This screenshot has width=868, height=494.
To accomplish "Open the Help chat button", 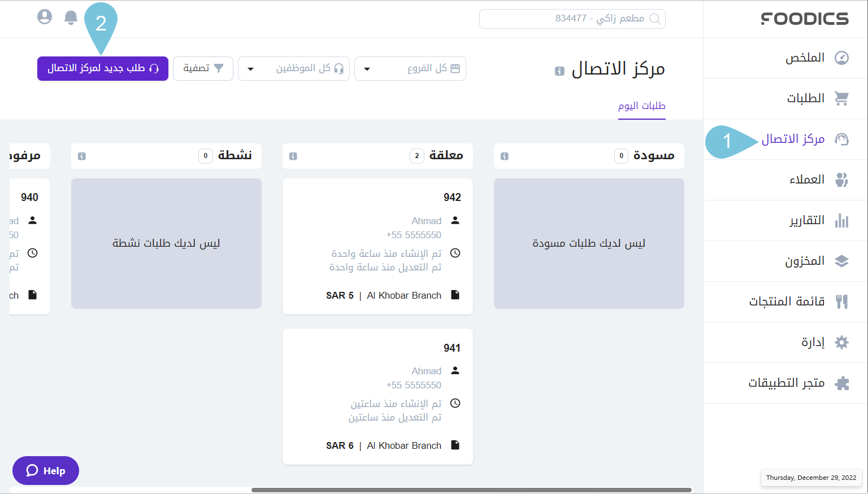I will coord(45,470).
